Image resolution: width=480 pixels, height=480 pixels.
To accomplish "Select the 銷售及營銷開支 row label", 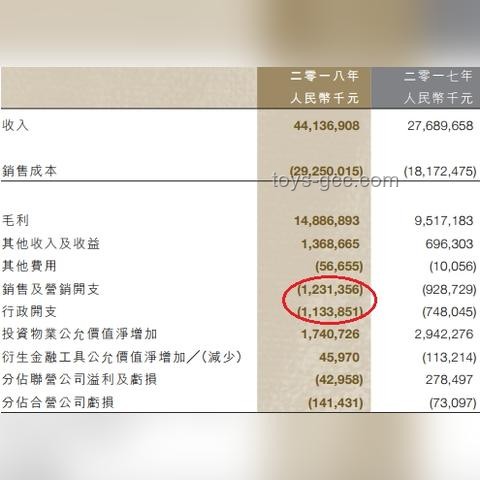I will (51, 289).
